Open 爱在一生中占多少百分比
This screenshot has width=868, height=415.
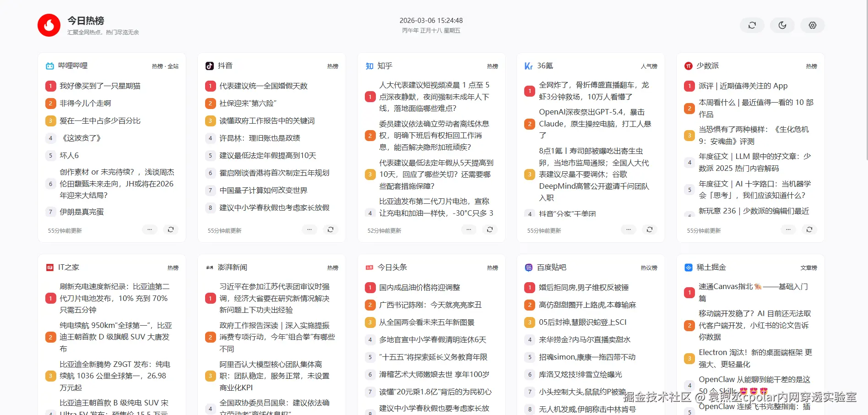pos(100,121)
